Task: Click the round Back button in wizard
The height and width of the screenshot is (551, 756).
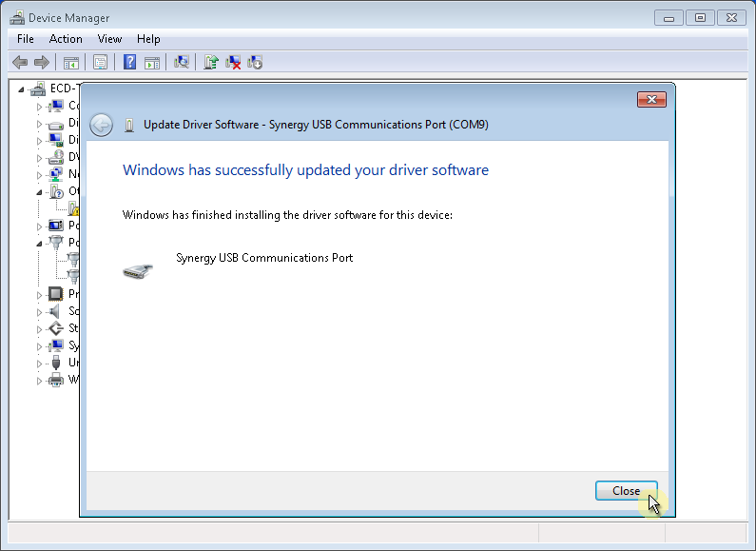Action: [101, 126]
